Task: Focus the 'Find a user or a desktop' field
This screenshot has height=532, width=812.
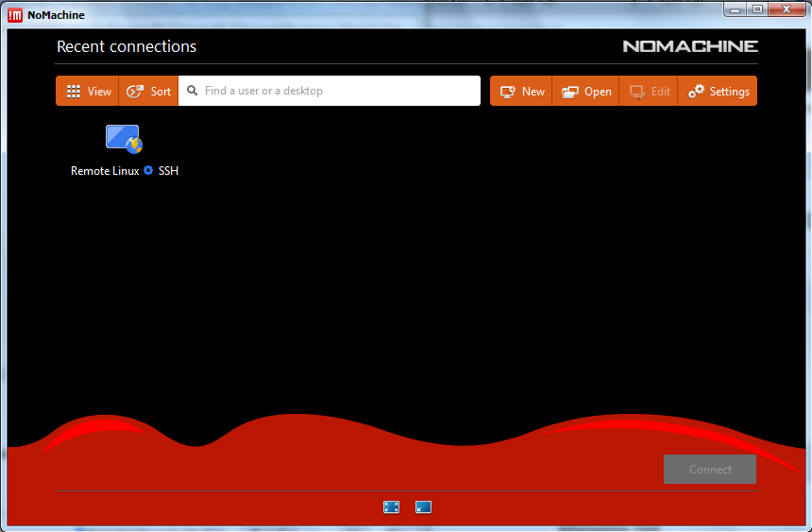Action: [x=335, y=91]
